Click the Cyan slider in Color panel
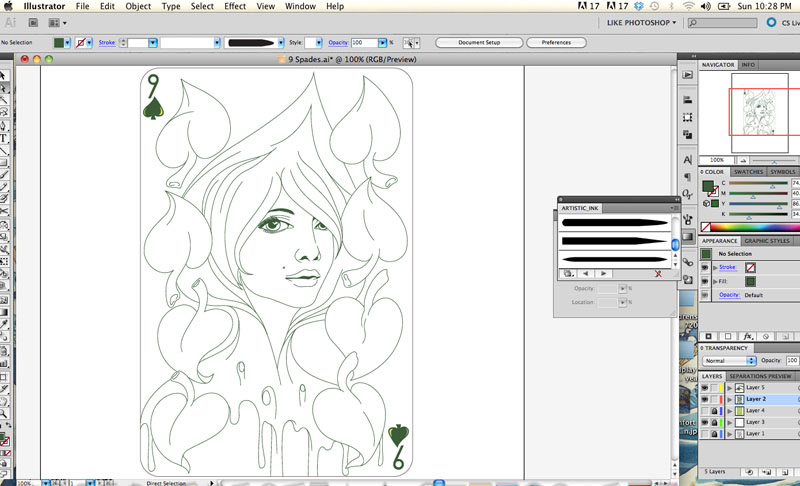 [758, 183]
